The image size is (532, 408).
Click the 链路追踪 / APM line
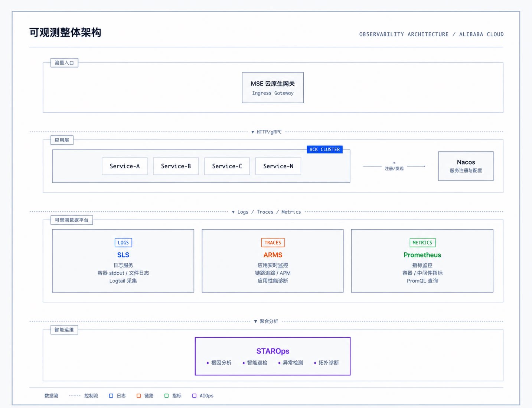(x=273, y=273)
